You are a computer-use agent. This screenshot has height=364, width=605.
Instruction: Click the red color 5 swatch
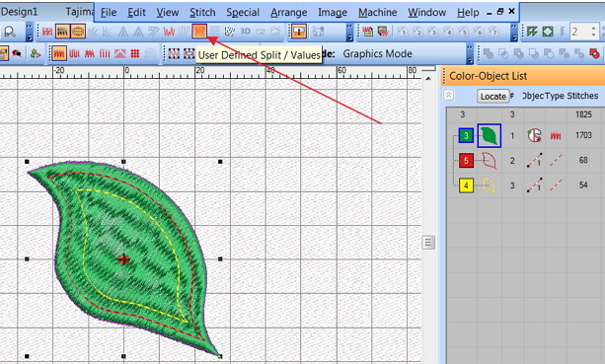[466, 161]
